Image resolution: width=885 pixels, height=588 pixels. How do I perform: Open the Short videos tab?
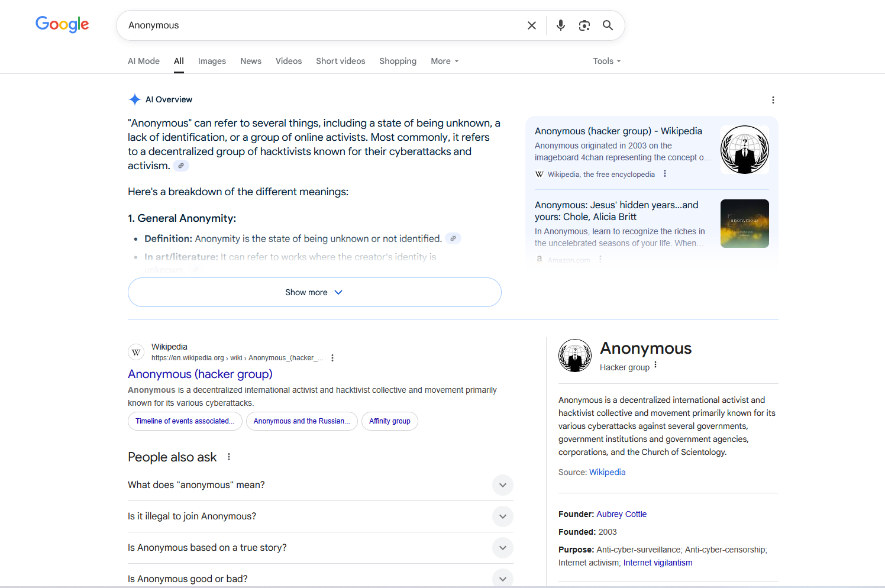click(x=341, y=61)
